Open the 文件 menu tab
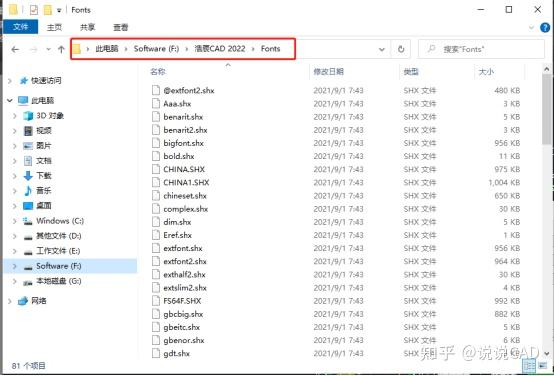 click(x=20, y=27)
